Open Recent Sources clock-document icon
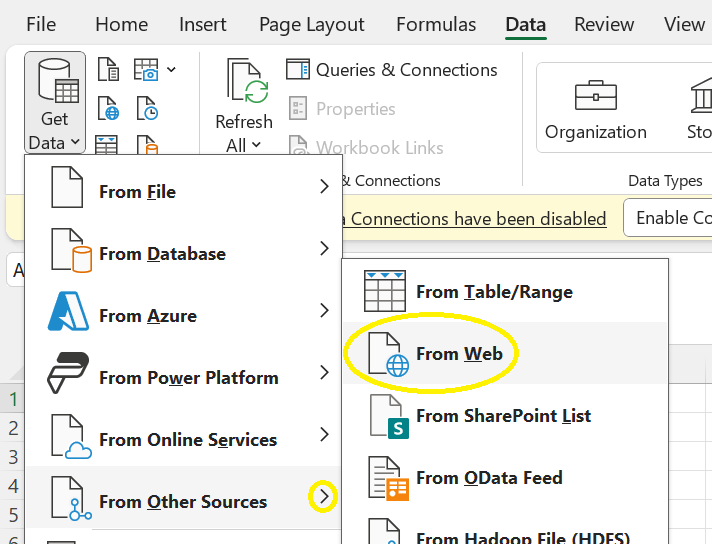 (147, 109)
